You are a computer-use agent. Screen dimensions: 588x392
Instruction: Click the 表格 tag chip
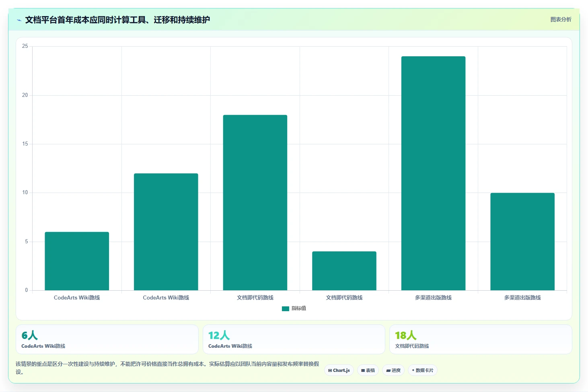tap(368, 370)
